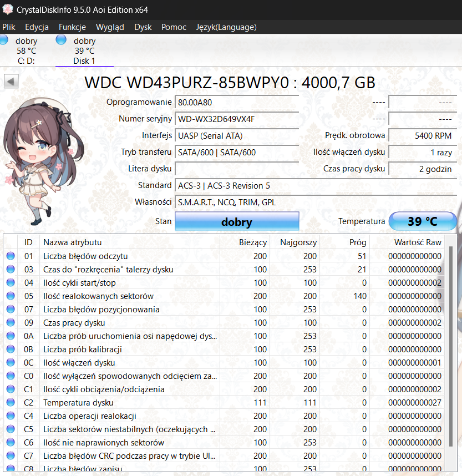Click status dot for attribute 04
Image resolution: width=462 pixels, height=476 pixels.
11,282
